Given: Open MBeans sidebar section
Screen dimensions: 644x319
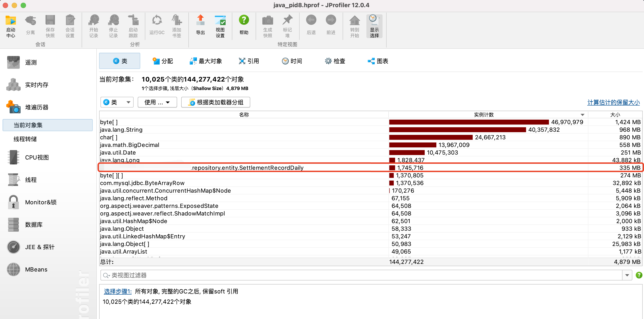Looking at the screenshot, I should pyautogui.click(x=27, y=269).
